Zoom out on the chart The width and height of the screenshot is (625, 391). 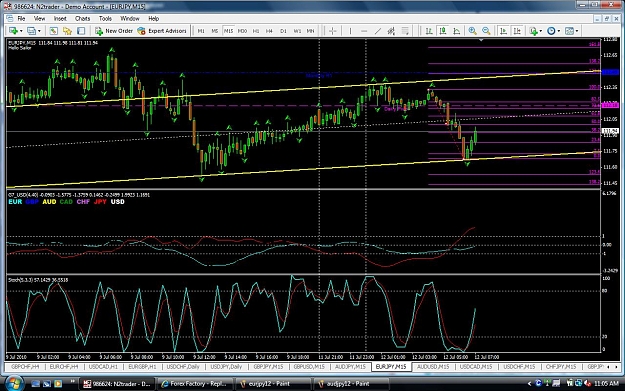(486, 31)
